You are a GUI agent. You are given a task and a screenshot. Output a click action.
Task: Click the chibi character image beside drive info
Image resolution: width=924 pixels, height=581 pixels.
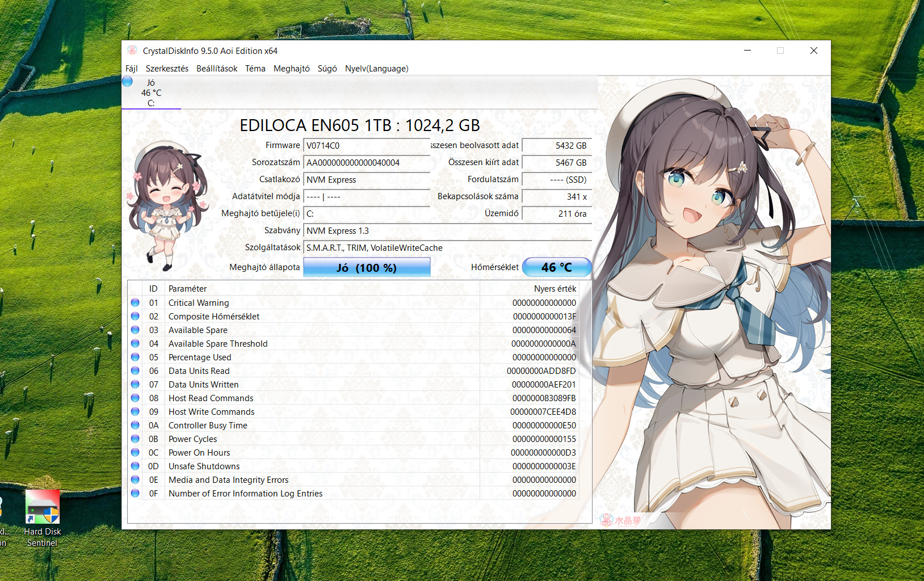click(167, 205)
